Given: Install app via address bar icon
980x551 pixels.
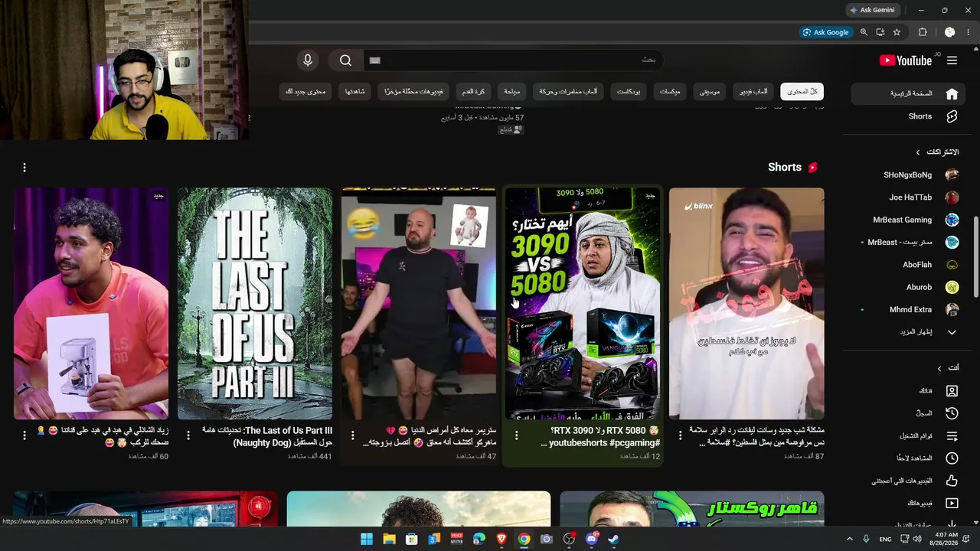Looking at the screenshot, I should tap(880, 32).
